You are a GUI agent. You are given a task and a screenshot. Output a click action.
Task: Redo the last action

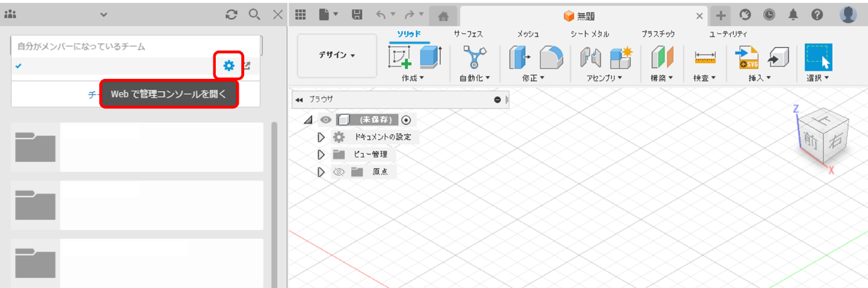pyautogui.click(x=409, y=14)
